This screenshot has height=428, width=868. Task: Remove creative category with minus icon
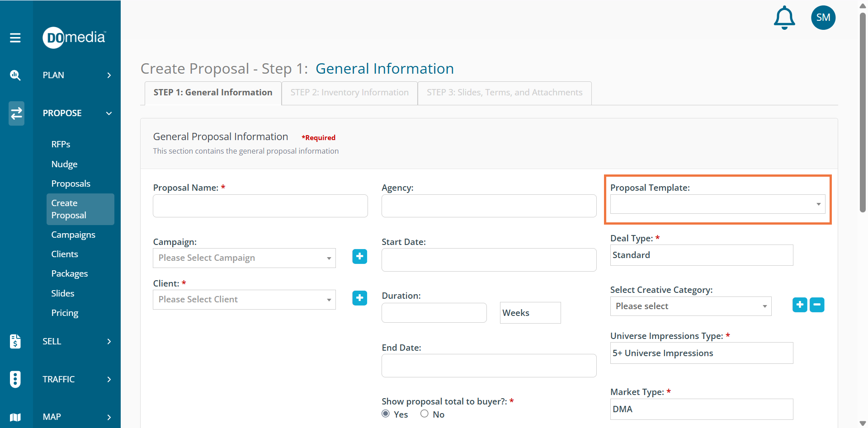(x=816, y=305)
